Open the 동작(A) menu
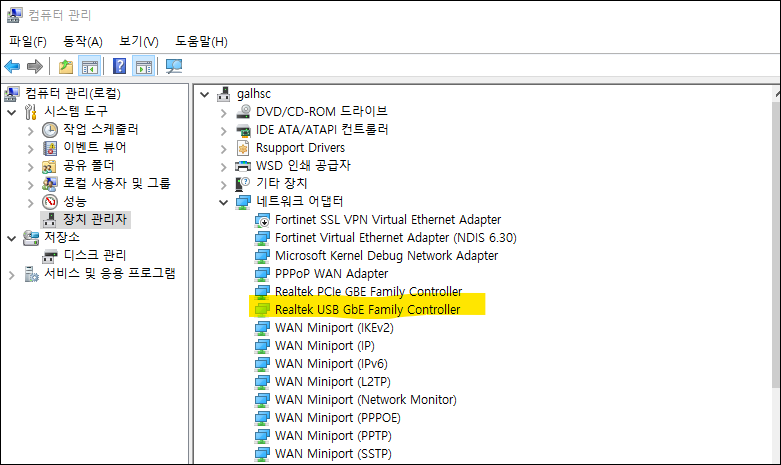Screen dimensions: 781x465 tap(83, 41)
